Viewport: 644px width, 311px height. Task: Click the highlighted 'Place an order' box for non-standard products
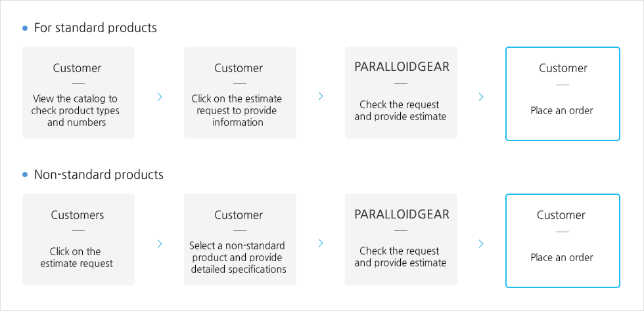[563, 240]
